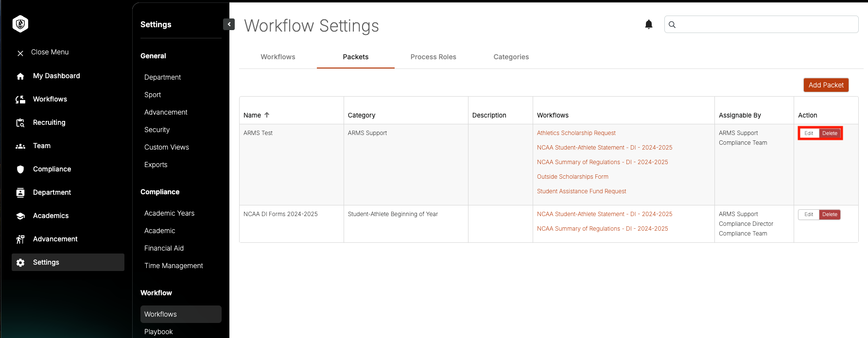Viewport: 868px width, 338px height.
Task: Open Student Assistance Fund Request link
Action: pos(581,191)
